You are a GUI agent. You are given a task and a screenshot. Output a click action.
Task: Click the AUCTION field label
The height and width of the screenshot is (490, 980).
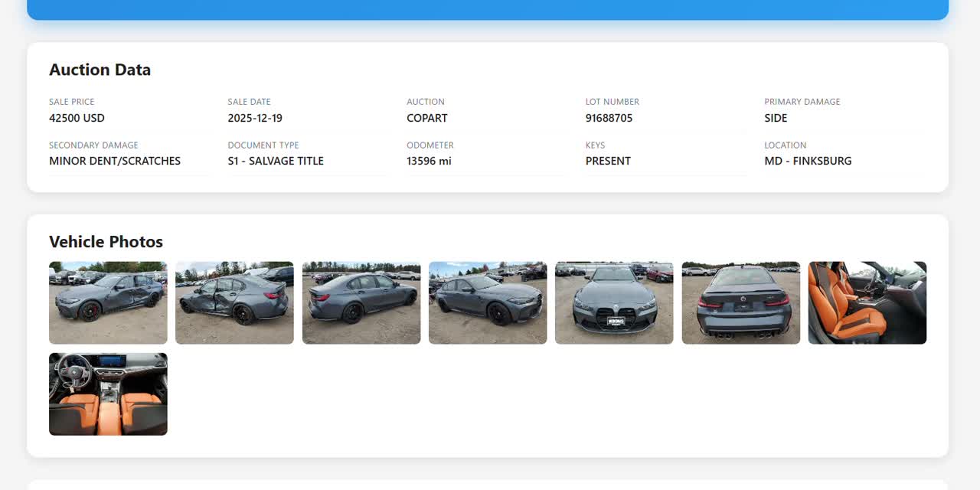(x=426, y=102)
